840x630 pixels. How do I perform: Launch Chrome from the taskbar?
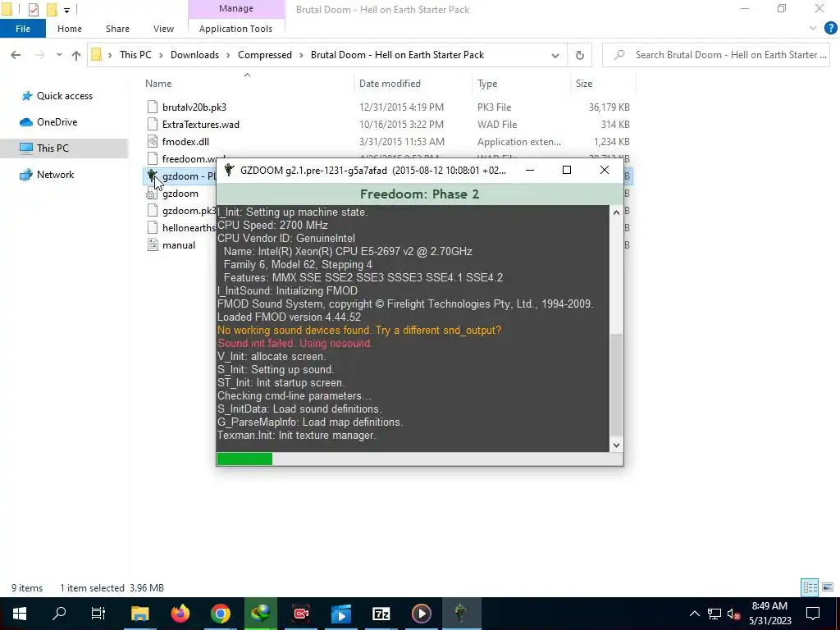click(220, 614)
